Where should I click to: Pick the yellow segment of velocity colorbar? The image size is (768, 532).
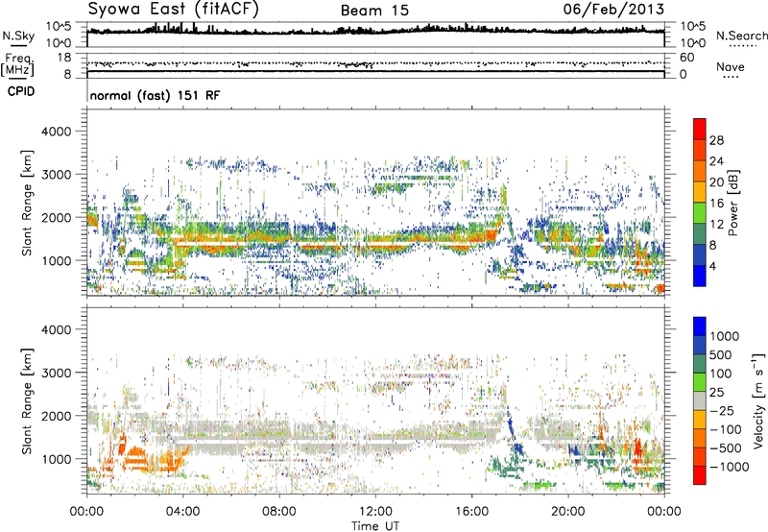(x=700, y=420)
